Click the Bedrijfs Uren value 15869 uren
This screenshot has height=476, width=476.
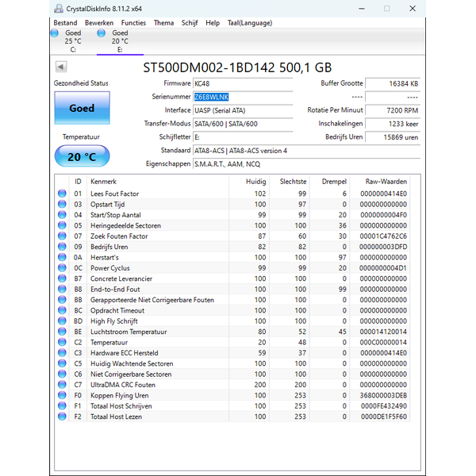pos(393,137)
